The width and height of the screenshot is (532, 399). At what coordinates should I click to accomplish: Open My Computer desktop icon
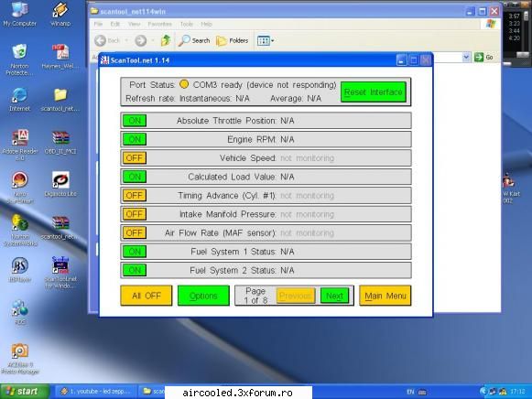(x=19, y=14)
